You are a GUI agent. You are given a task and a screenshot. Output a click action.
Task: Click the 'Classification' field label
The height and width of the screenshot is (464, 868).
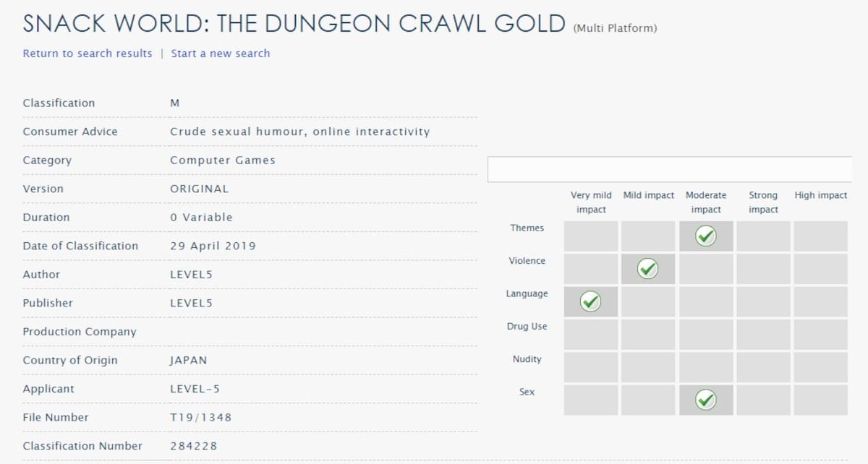(x=59, y=103)
